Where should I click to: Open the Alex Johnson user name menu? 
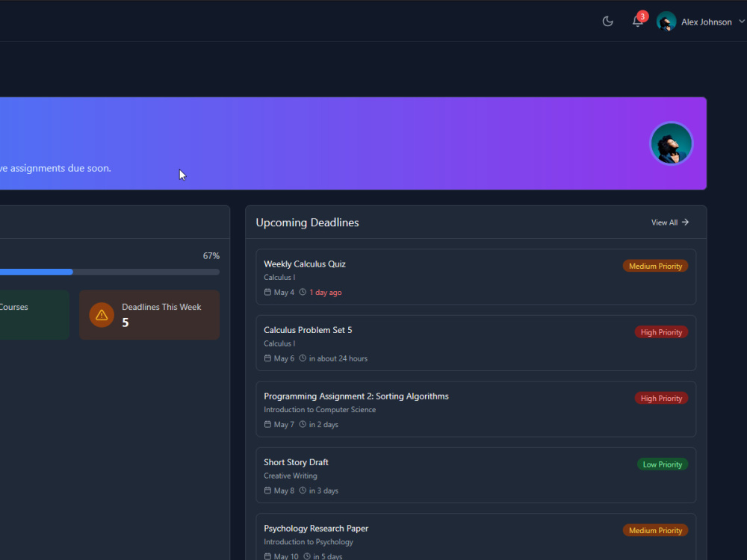coord(706,22)
